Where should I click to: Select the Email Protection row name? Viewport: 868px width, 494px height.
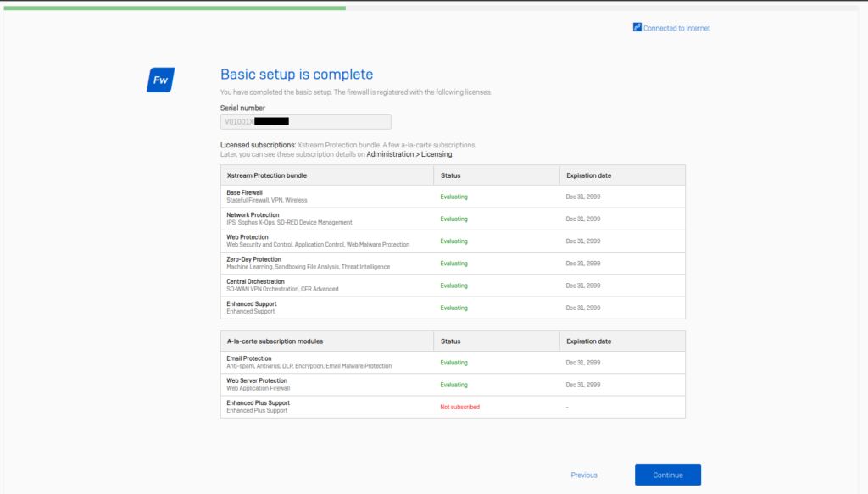pos(248,358)
